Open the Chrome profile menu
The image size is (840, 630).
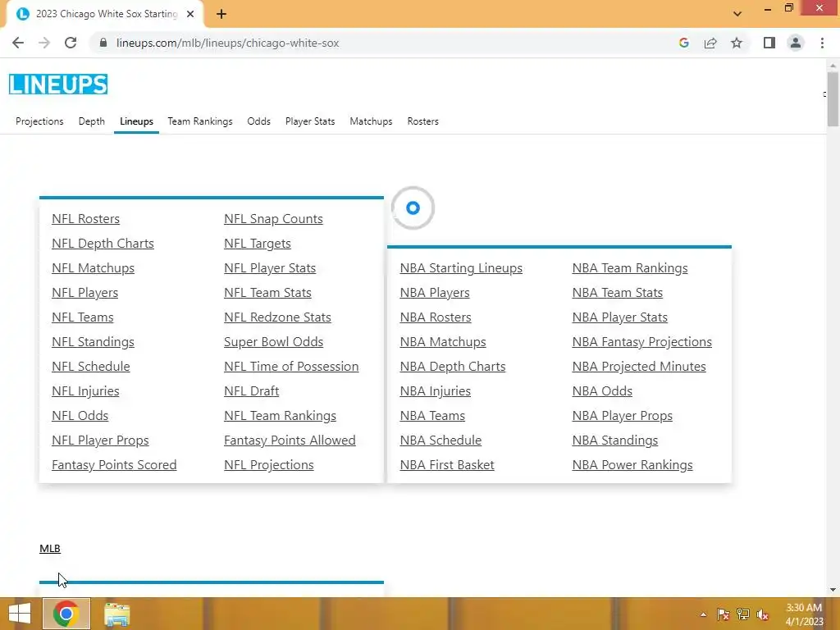point(796,43)
